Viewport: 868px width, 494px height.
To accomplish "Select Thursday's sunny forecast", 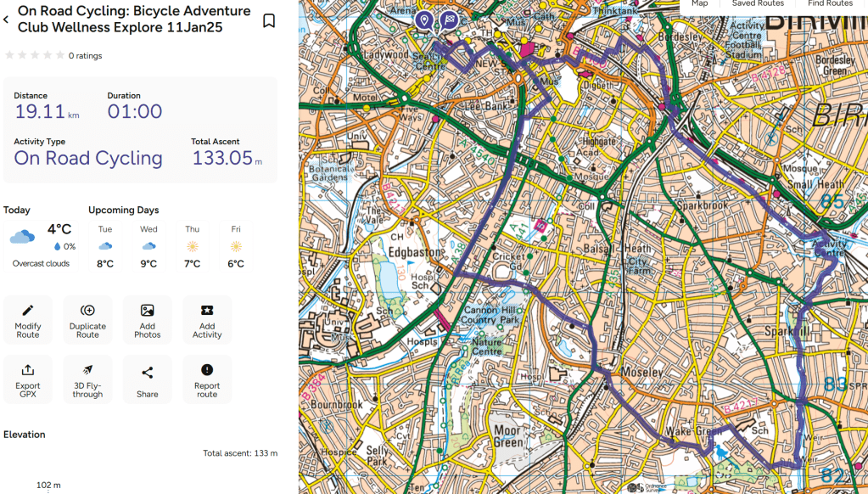I will click(x=193, y=247).
